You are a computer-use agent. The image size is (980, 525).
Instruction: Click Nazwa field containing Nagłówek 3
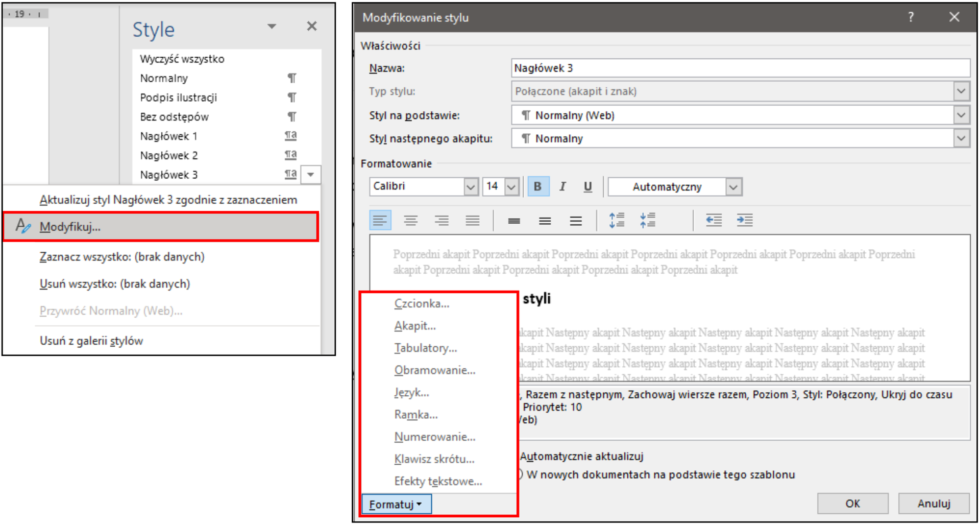(x=741, y=68)
